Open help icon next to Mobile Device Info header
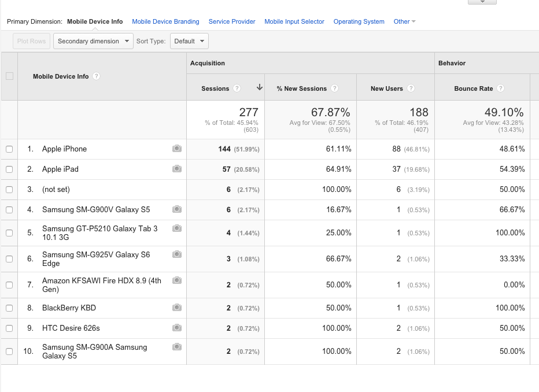Viewport: 539px width, 392px height. 97,76
